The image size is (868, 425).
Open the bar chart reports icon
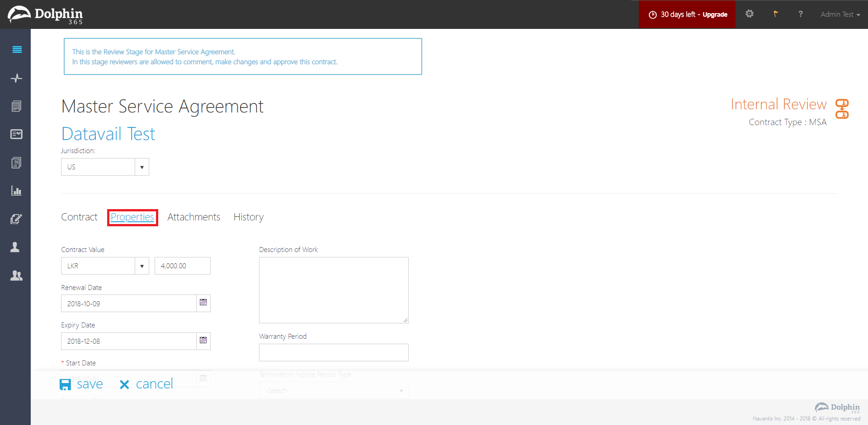16,191
